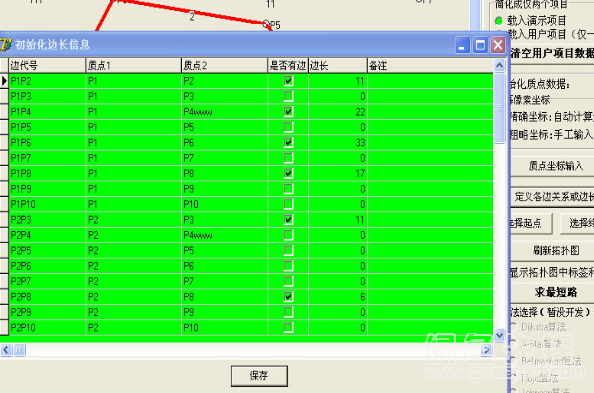
Task: Select the 载入演示项目 radio button
Action: pos(499,20)
